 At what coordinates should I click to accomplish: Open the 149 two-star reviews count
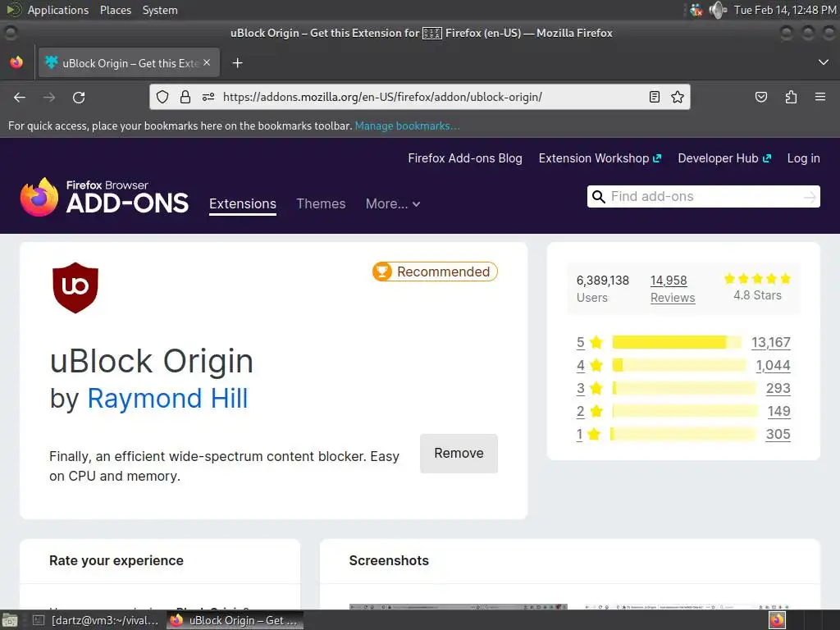point(779,411)
